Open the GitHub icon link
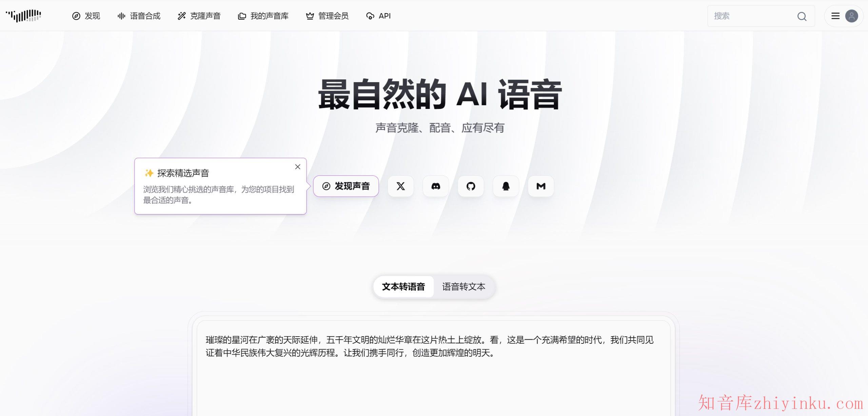This screenshot has width=868, height=416. click(471, 186)
